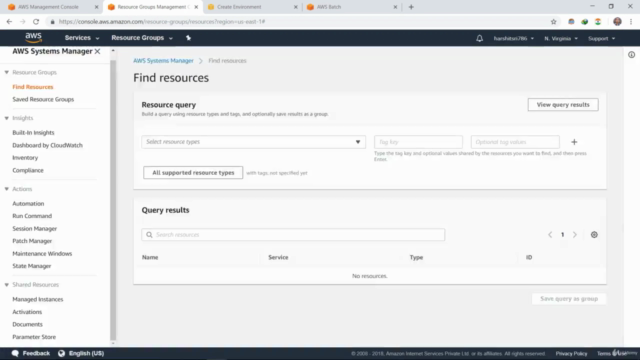Open N. Virginia region dropdown

click(x=561, y=38)
